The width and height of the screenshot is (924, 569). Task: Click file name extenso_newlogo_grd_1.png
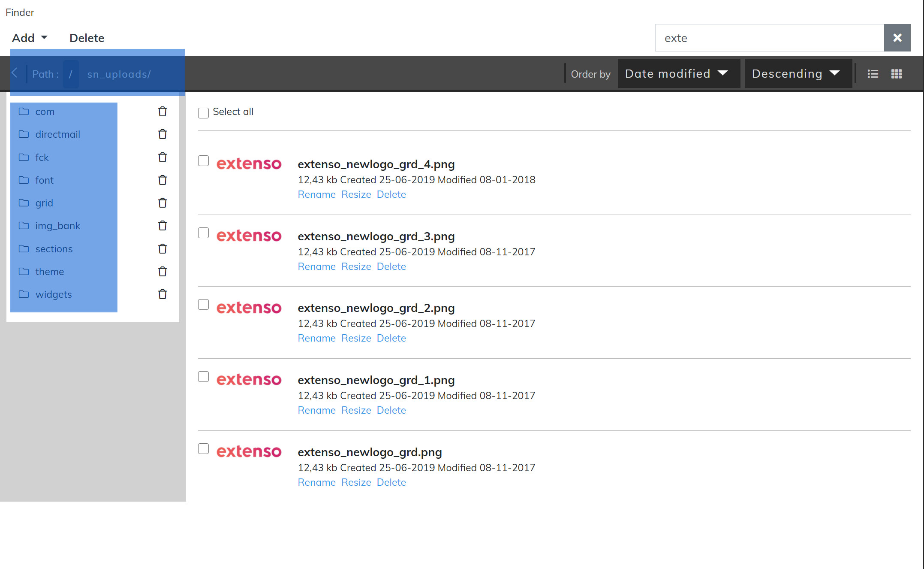(376, 380)
